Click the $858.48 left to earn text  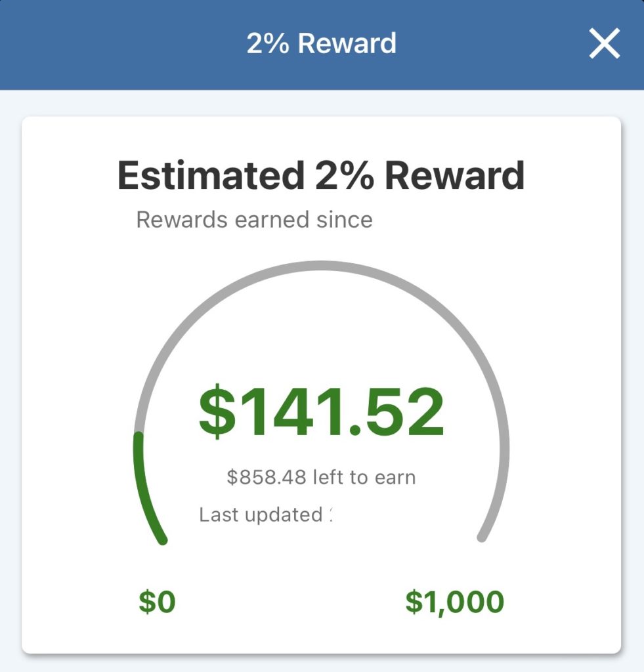[x=321, y=477]
